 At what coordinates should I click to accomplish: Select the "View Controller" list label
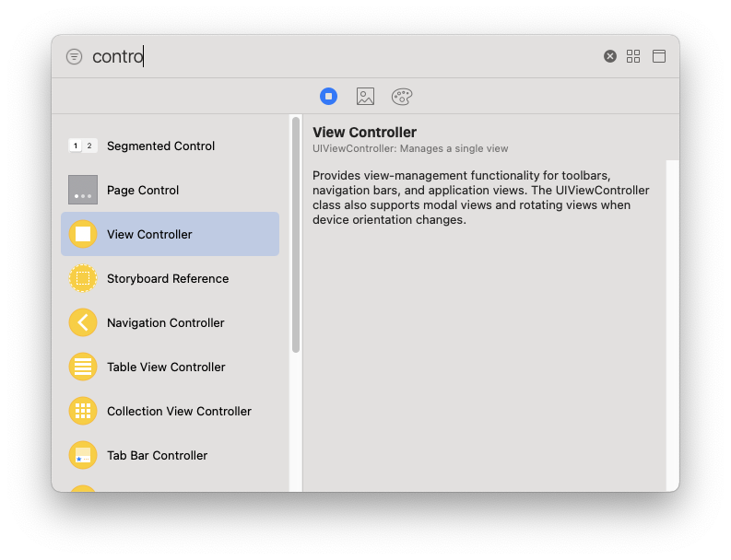click(149, 234)
